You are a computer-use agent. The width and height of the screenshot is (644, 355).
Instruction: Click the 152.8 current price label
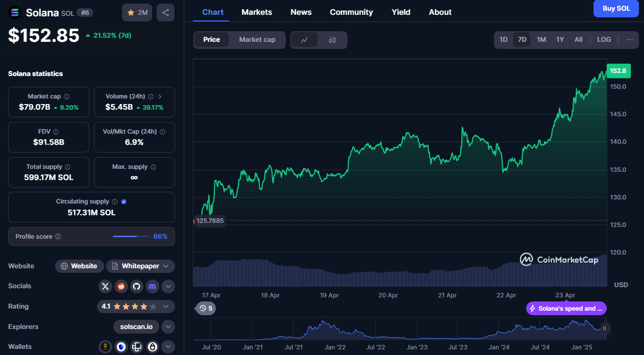pyautogui.click(x=618, y=71)
